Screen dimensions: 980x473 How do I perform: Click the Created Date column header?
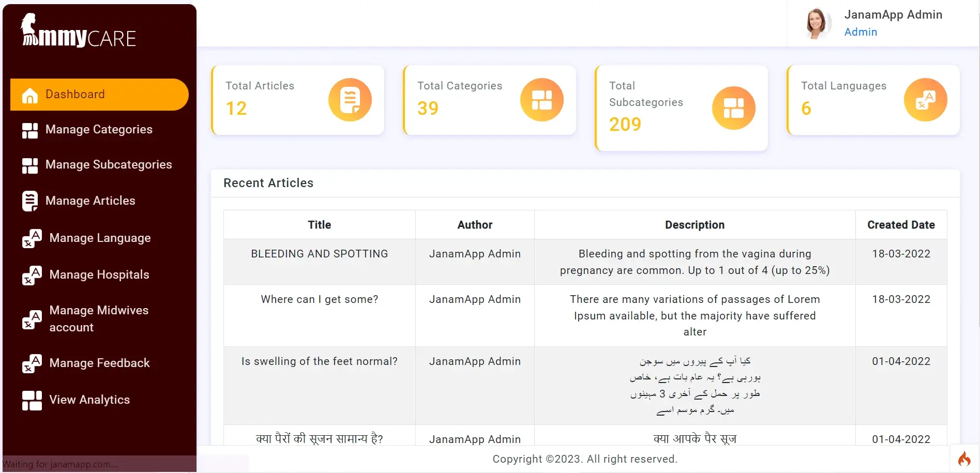[x=901, y=225]
